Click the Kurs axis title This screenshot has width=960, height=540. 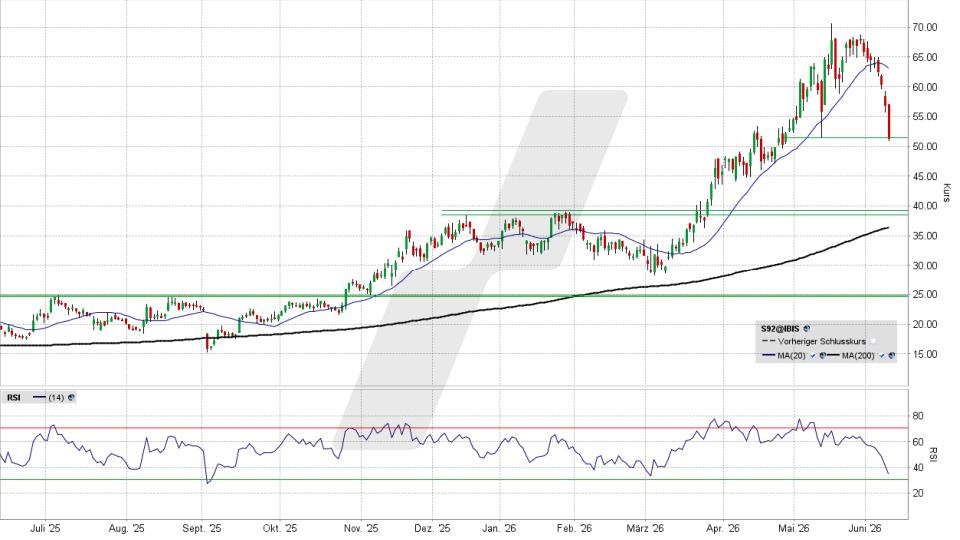coord(947,193)
